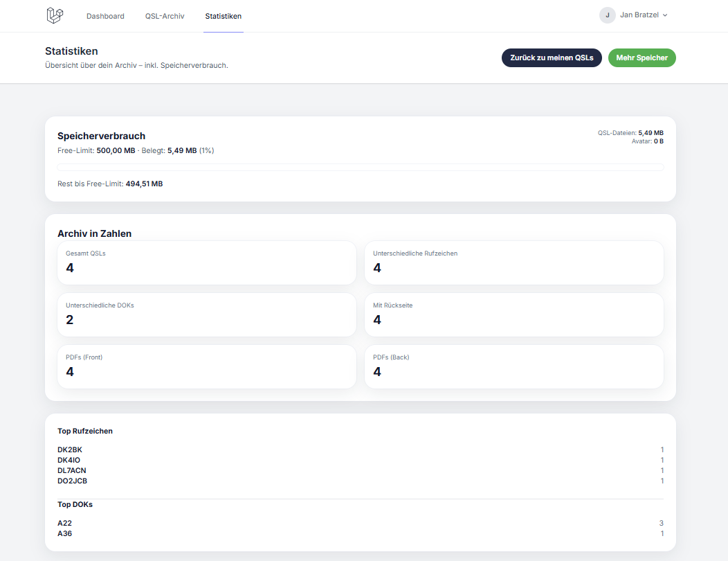This screenshot has width=728, height=561.
Task: Click the green Mehr Speicher button
Action: (x=641, y=58)
